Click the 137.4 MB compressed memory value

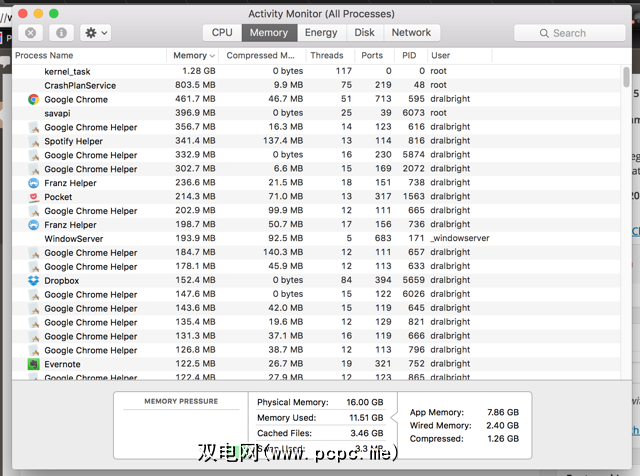pos(283,141)
